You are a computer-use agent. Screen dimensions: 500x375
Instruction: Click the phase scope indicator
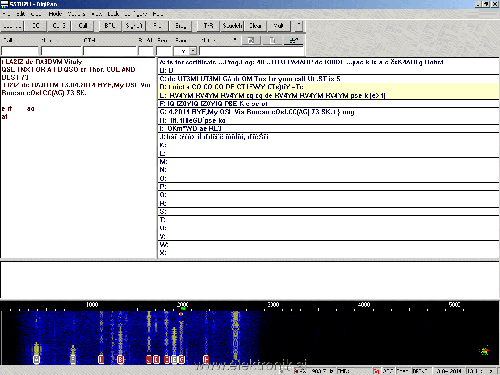tap(484, 351)
